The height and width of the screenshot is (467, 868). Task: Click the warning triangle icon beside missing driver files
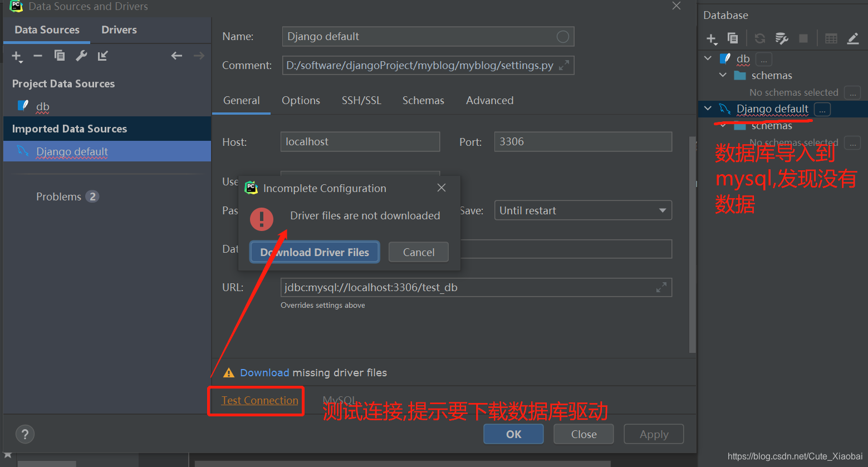click(x=228, y=373)
